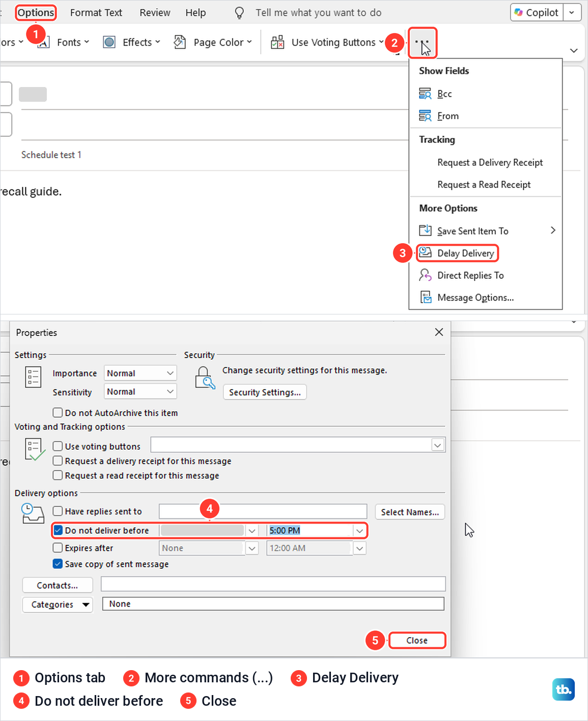588x721 pixels.
Task: Click the Use Voting Buttons icon
Action: (277, 42)
